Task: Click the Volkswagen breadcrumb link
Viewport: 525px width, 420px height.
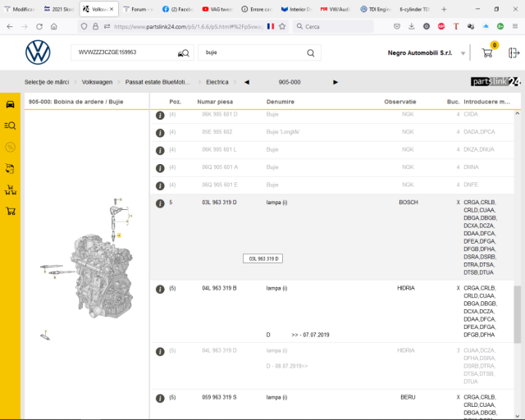Action: point(97,82)
